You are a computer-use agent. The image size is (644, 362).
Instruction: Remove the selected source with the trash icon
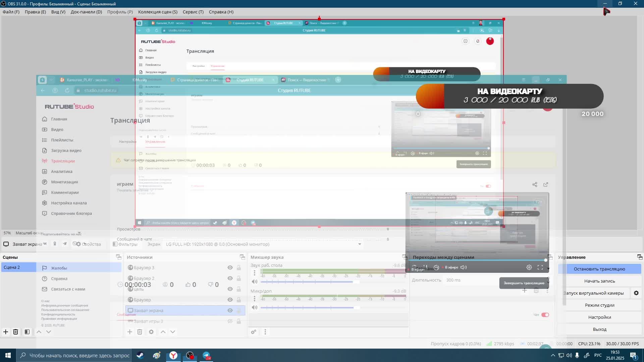(140, 332)
